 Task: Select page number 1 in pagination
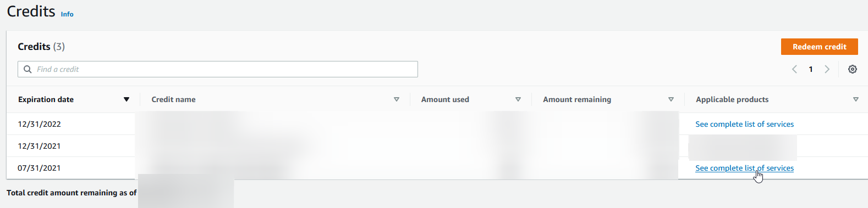pos(811,69)
